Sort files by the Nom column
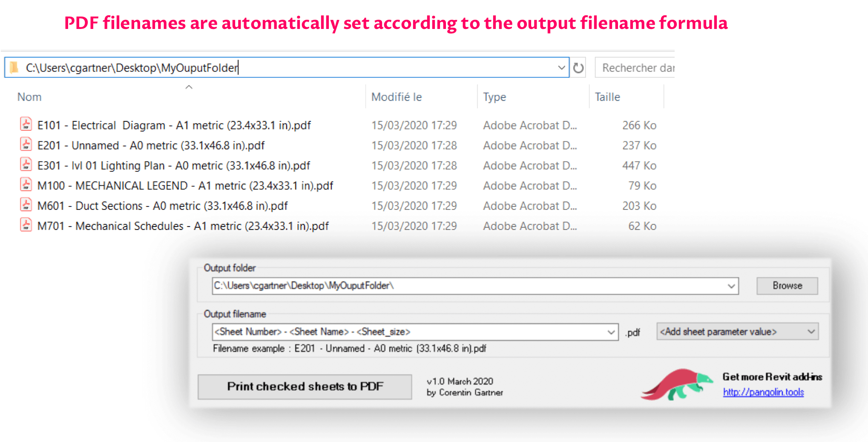This screenshot has width=868, height=442. click(x=29, y=97)
